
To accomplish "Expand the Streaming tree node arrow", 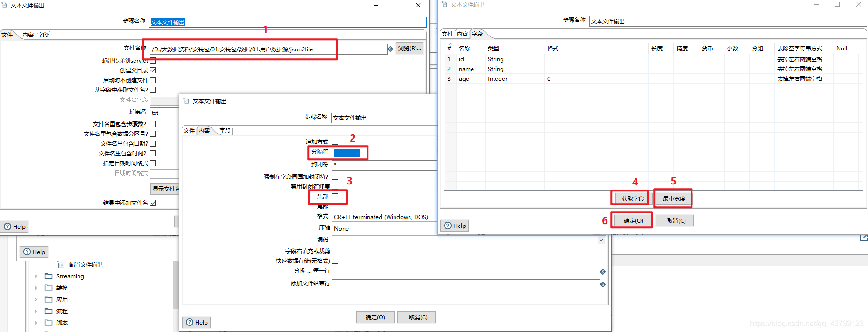I will tap(36, 276).
